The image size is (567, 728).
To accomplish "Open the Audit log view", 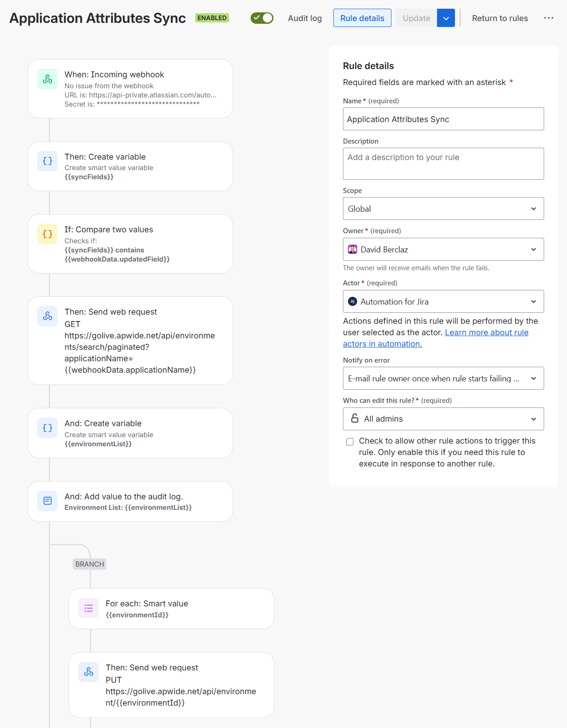I will coord(305,18).
